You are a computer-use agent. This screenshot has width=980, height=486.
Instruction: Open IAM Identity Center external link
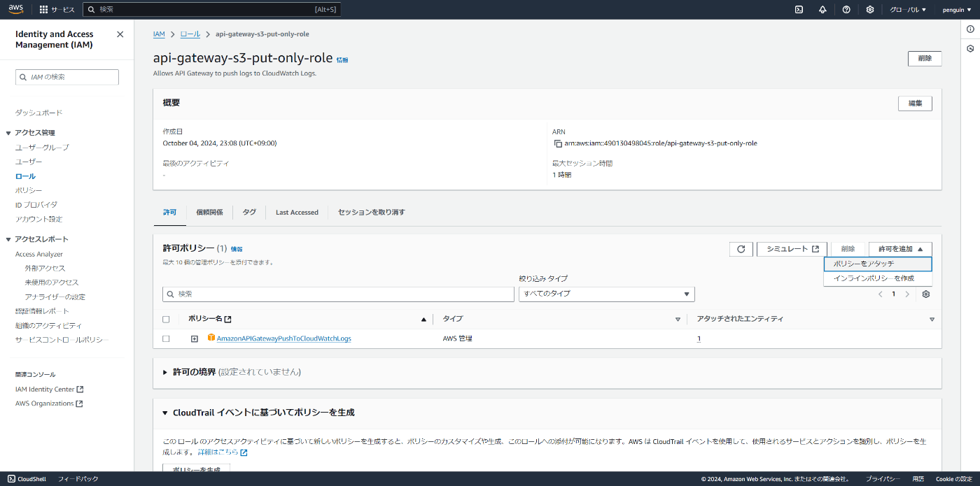coord(49,389)
